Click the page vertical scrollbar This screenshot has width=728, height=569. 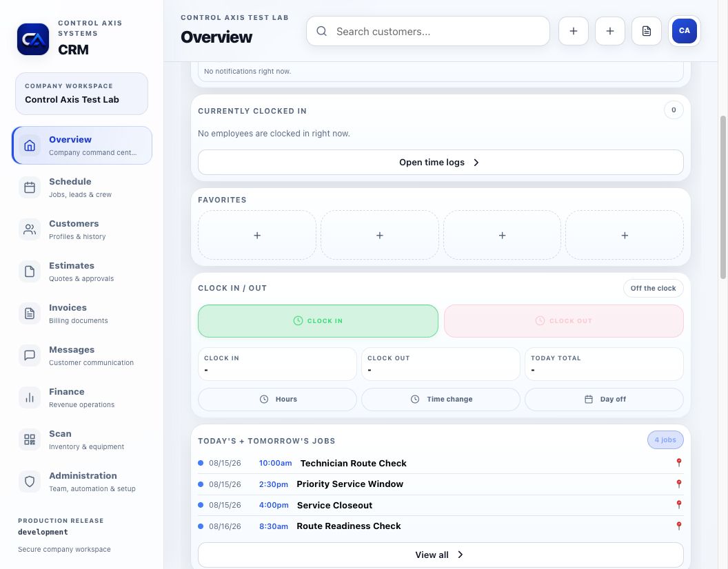(x=723, y=197)
